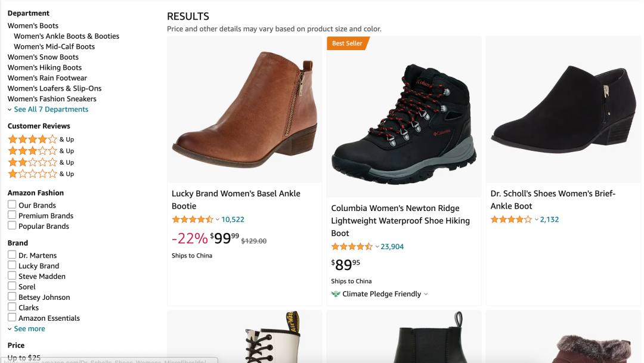Image resolution: width=644 pixels, height=363 pixels.
Task: Check the Dr. Martens brand filter
Action: pos(12,255)
